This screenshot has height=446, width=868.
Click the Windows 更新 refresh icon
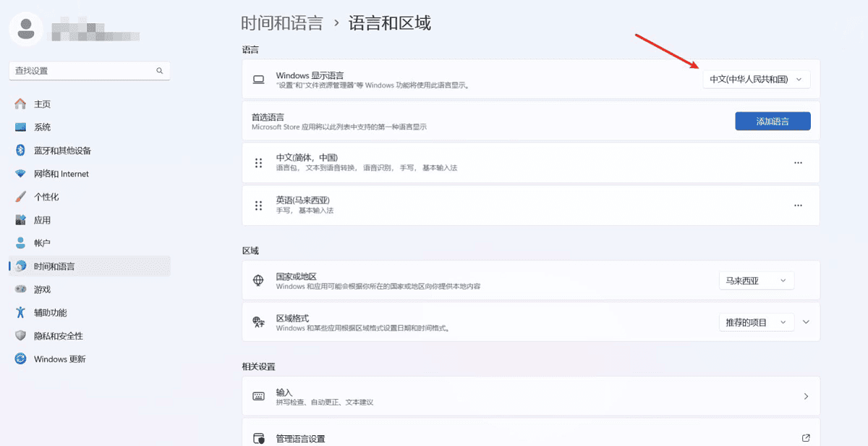click(x=20, y=359)
